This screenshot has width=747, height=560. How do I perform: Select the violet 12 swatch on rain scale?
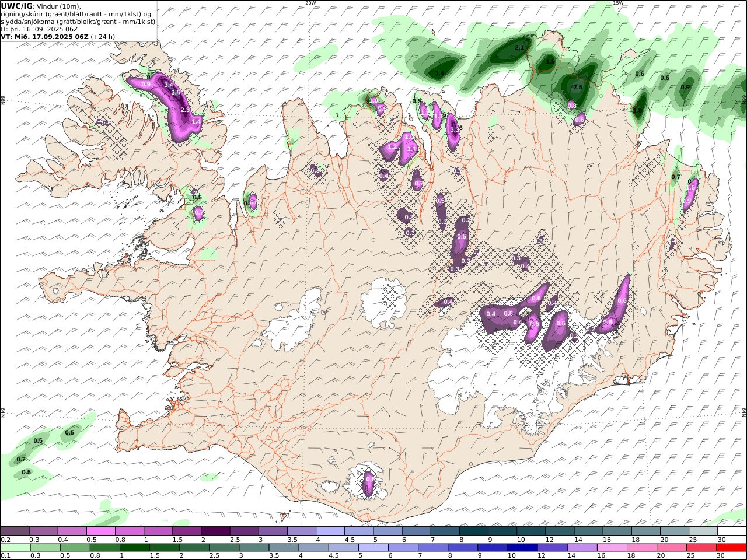(x=552, y=548)
